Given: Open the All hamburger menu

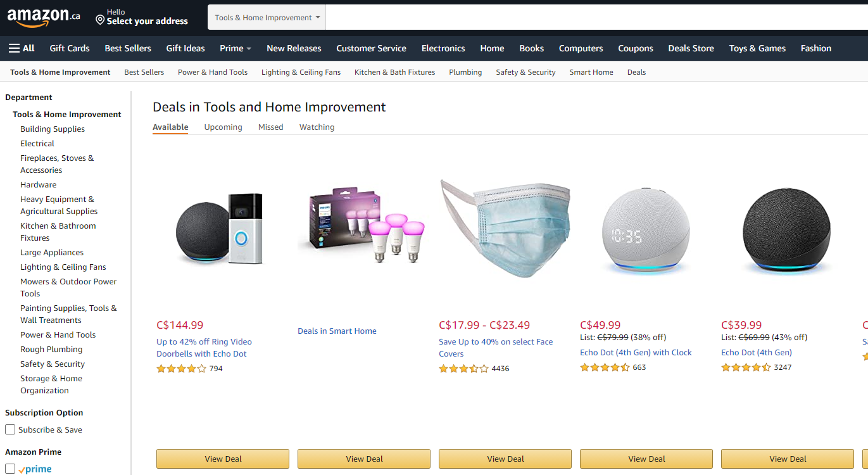Looking at the screenshot, I should (x=22, y=48).
